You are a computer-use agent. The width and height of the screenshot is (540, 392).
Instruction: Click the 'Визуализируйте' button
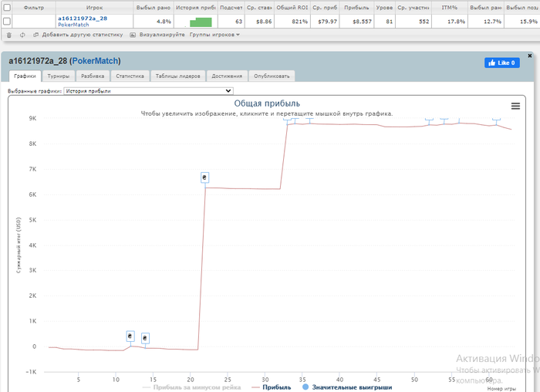coord(157,35)
